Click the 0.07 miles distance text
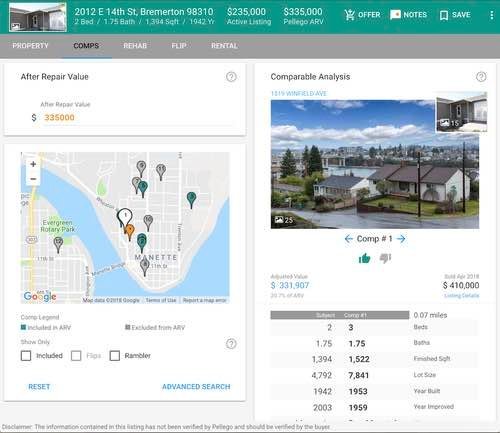Viewport: 500px width, 433px height. pyautogui.click(x=430, y=315)
